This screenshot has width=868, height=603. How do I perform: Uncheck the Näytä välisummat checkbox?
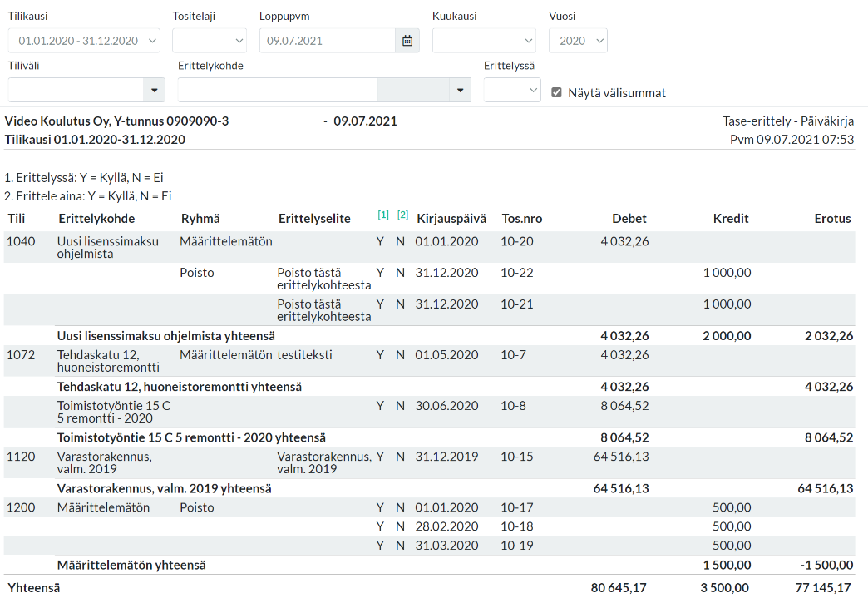click(556, 92)
